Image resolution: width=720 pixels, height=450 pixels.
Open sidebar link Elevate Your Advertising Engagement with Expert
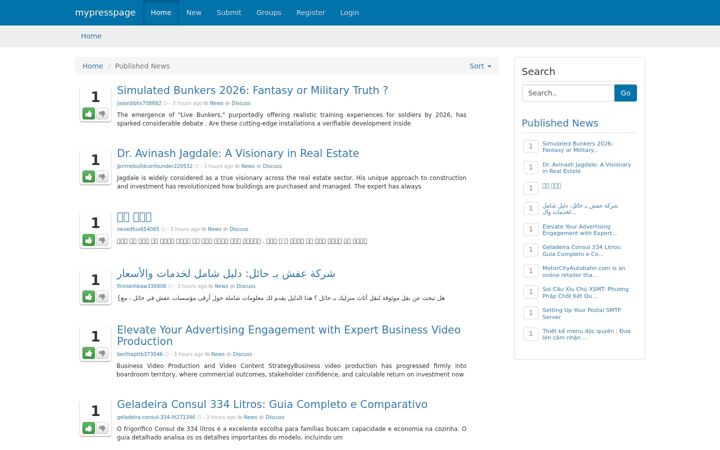click(579, 230)
